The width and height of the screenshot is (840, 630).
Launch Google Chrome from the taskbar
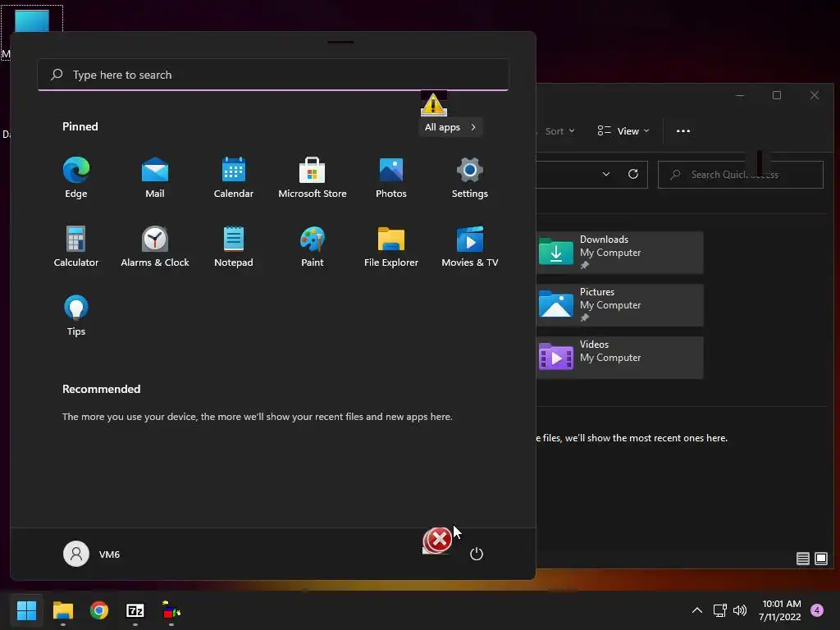pos(98,610)
